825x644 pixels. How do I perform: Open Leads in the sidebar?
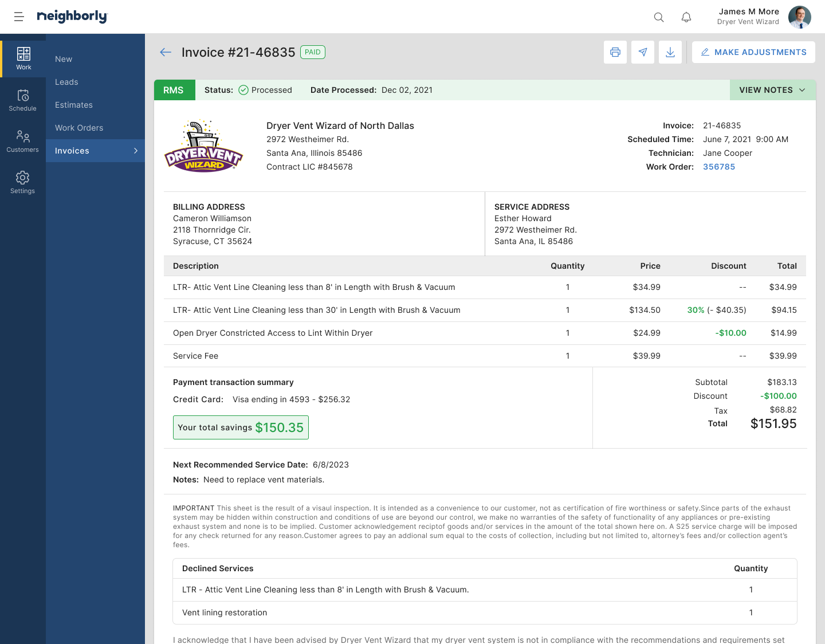[x=66, y=82]
